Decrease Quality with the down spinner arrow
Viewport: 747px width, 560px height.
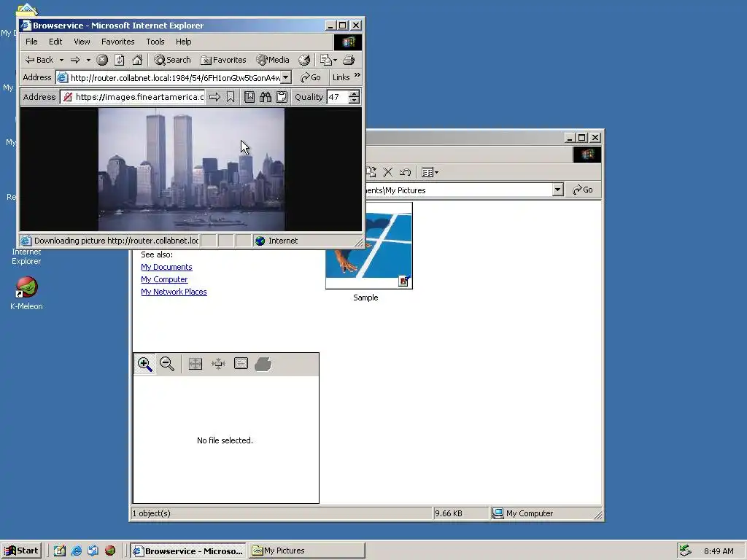pyautogui.click(x=354, y=101)
